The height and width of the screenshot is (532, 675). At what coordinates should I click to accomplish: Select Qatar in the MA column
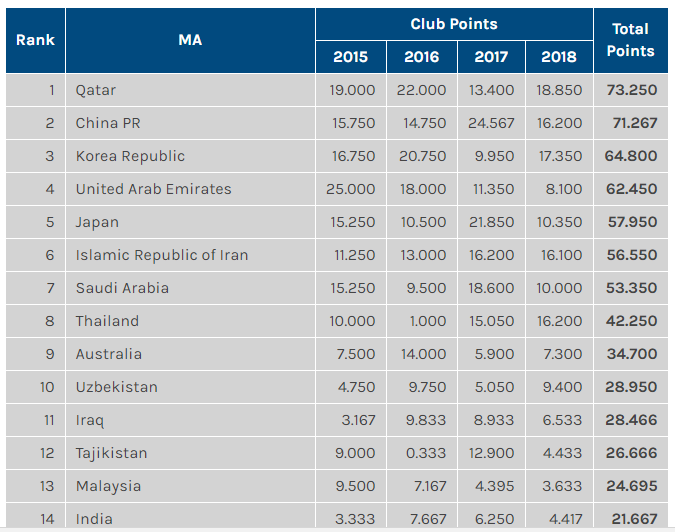pyautogui.click(x=96, y=90)
